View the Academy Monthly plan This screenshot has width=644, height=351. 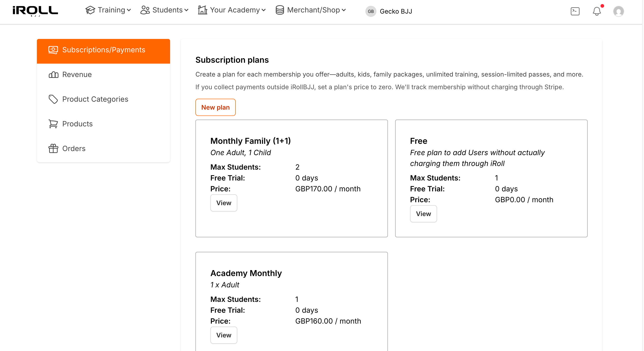[x=224, y=335]
